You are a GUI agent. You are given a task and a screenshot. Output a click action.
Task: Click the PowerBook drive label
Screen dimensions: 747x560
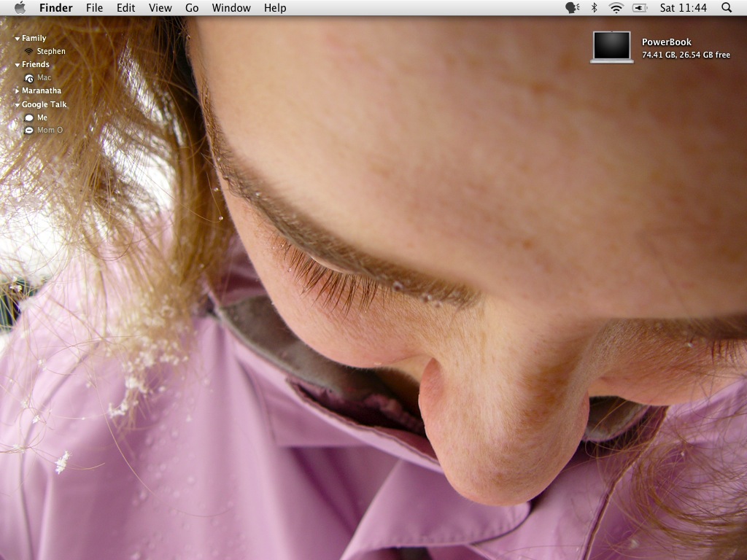667,42
